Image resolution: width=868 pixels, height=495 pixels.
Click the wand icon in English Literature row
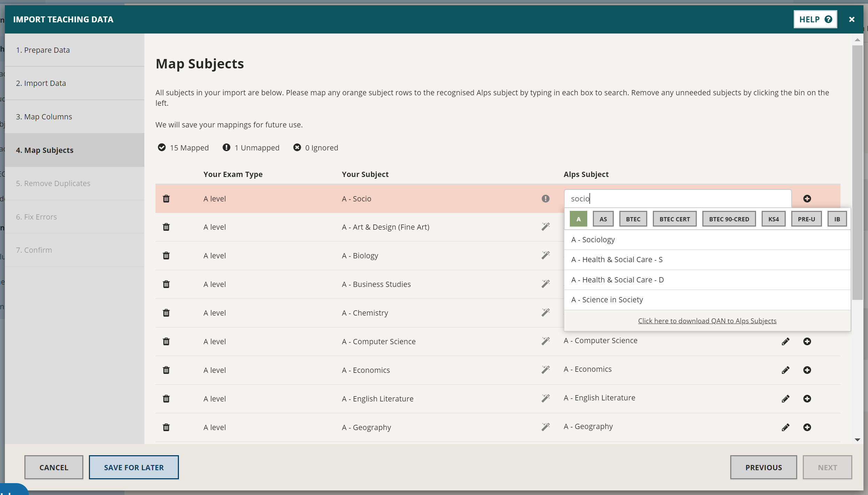[545, 398]
